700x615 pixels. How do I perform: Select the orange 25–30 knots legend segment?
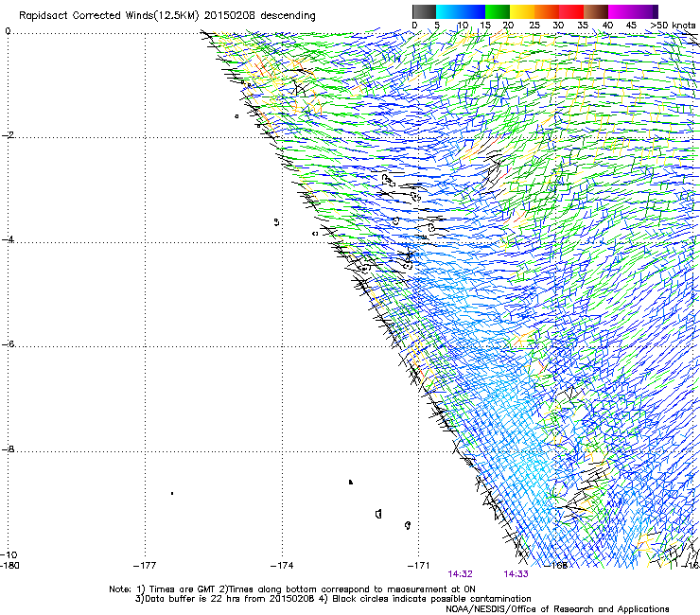547,11
